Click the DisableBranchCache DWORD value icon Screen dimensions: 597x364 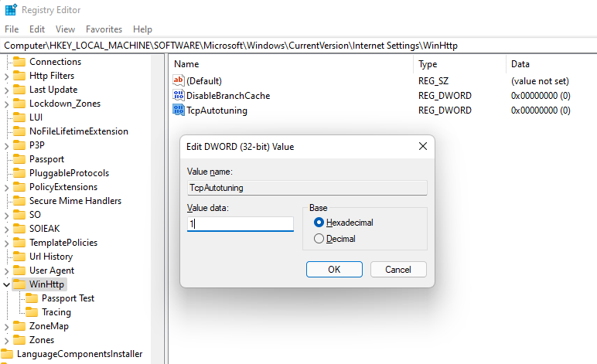(x=179, y=96)
